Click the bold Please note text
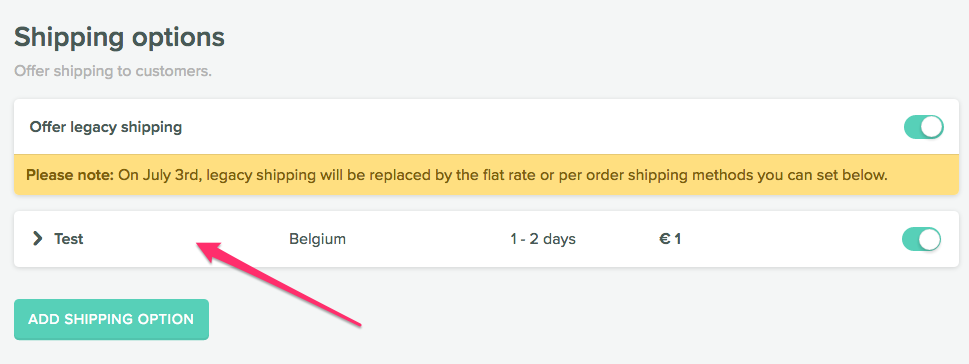Image resolution: width=969 pixels, height=364 pixels. click(x=70, y=176)
